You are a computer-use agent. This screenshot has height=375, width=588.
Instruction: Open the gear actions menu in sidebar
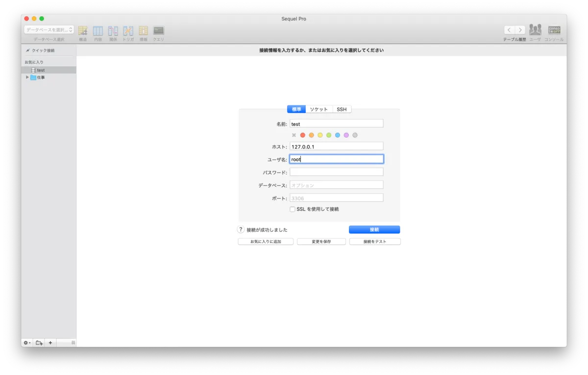point(27,343)
